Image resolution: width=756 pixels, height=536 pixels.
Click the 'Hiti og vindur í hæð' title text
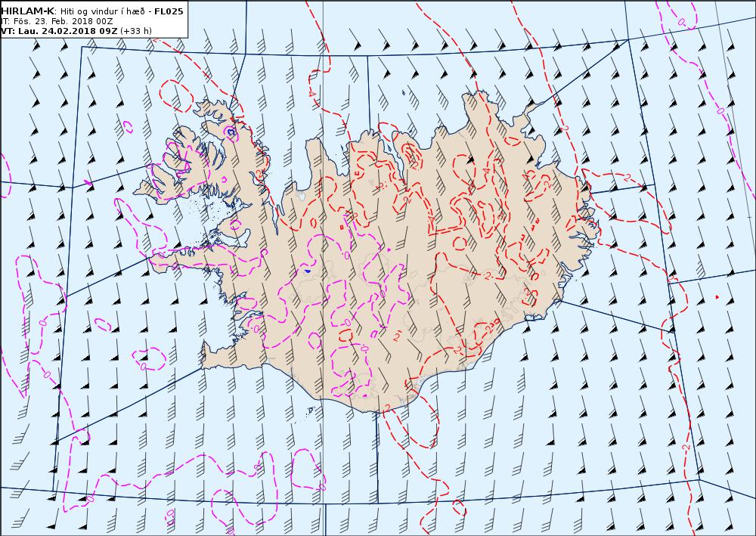tap(104, 11)
